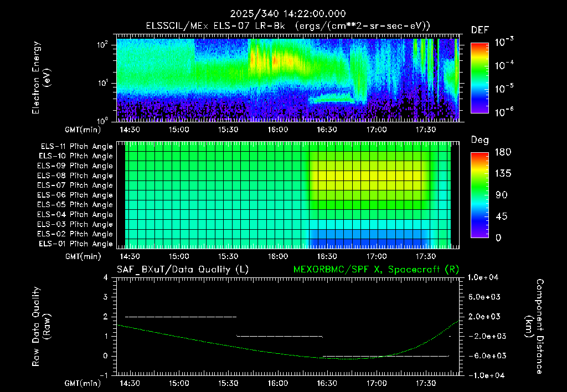The height and width of the screenshot is (392, 567).
Task: Select the ELS-08 Pitch Angle row label
Action: click(75, 176)
